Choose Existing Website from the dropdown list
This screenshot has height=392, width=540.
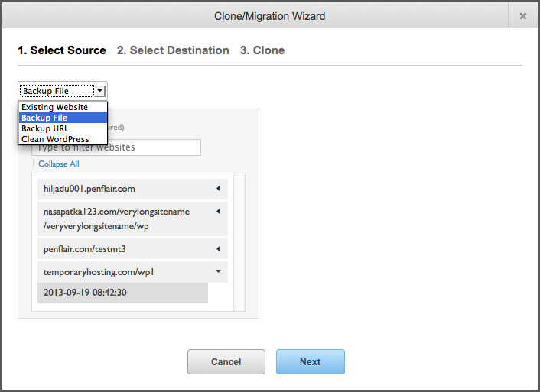55,107
